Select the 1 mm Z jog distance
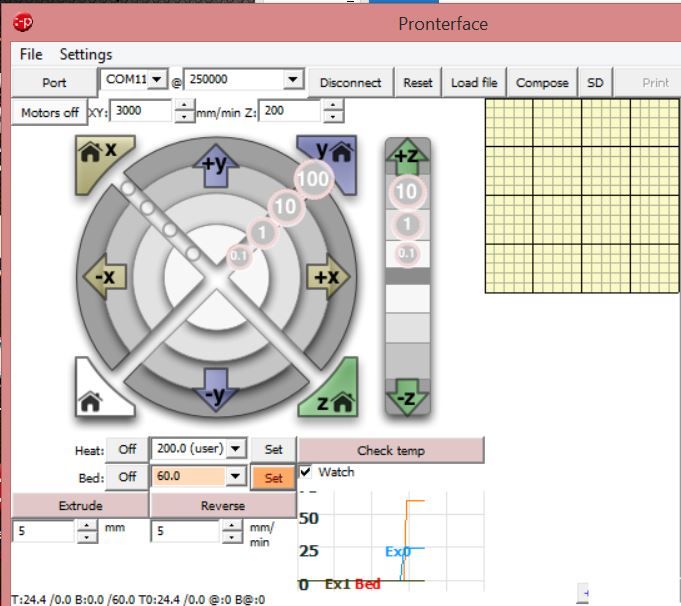The height and width of the screenshot is (606, 681). tap(407, 224)
